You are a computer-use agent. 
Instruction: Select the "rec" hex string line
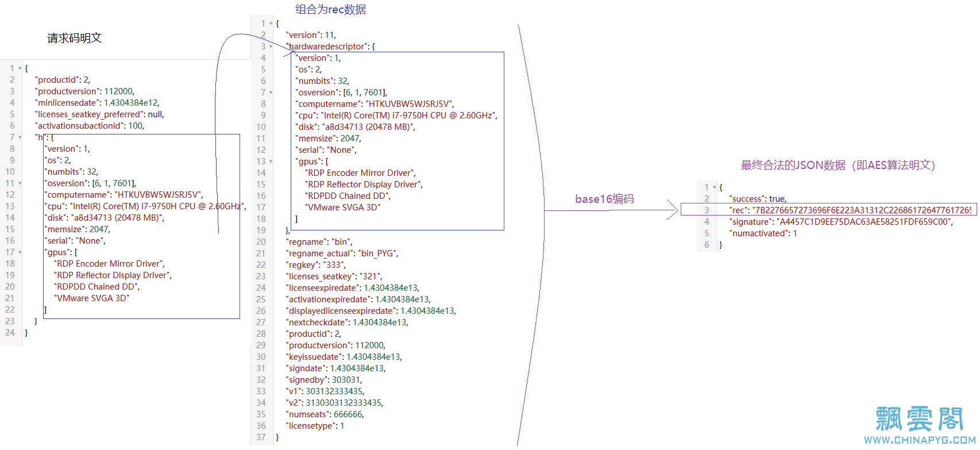pos(850,210)
